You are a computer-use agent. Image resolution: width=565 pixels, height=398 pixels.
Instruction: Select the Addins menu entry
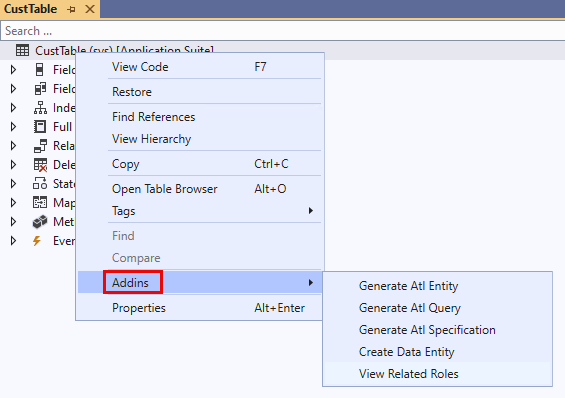click(x=200, y=282)
